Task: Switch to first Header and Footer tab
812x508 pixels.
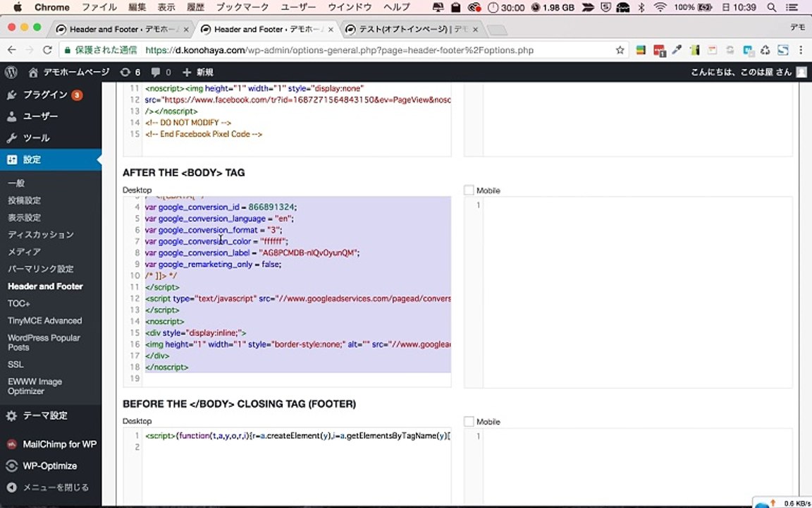Action: [x=122, y=30]
